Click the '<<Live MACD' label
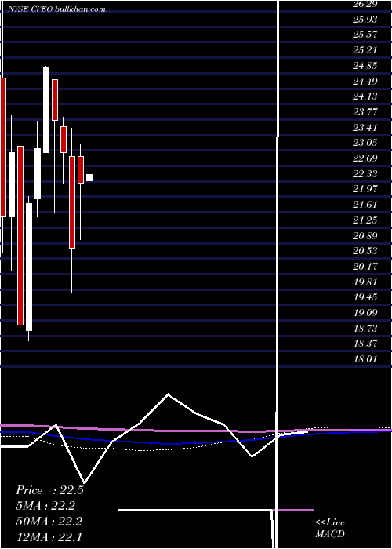Viewport: 392px width, 549px height. pyautogui.click(x=330, y=529)
